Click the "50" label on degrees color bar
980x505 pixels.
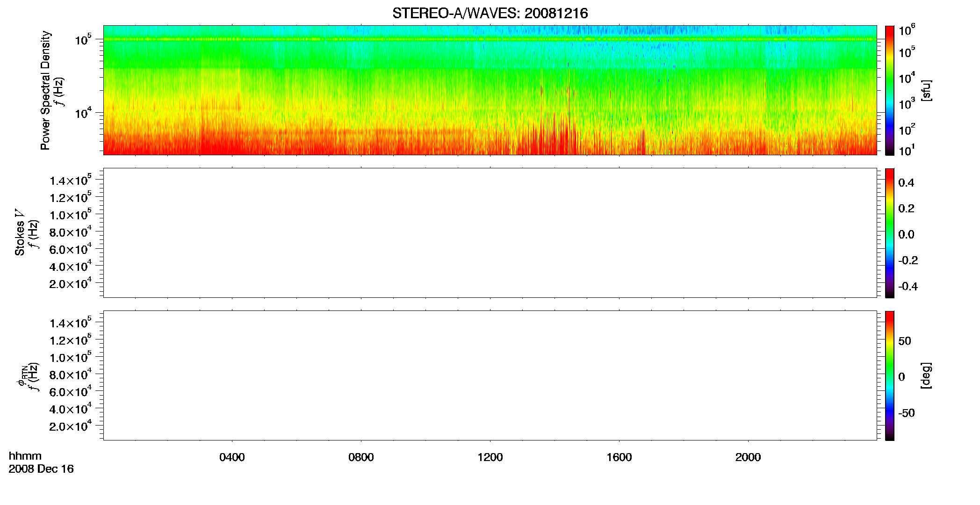tap(905, 341)
